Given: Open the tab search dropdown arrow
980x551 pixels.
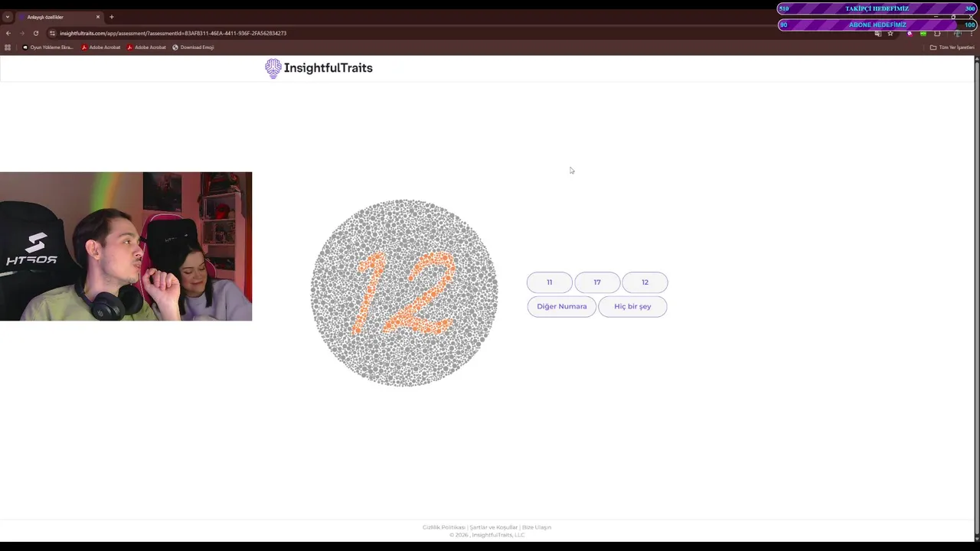Looking at the screenshot, I should tap(8, 17).
